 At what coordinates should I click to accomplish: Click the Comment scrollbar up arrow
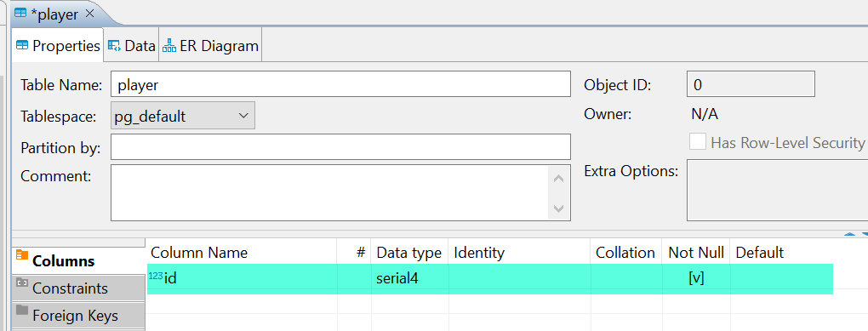558,178
